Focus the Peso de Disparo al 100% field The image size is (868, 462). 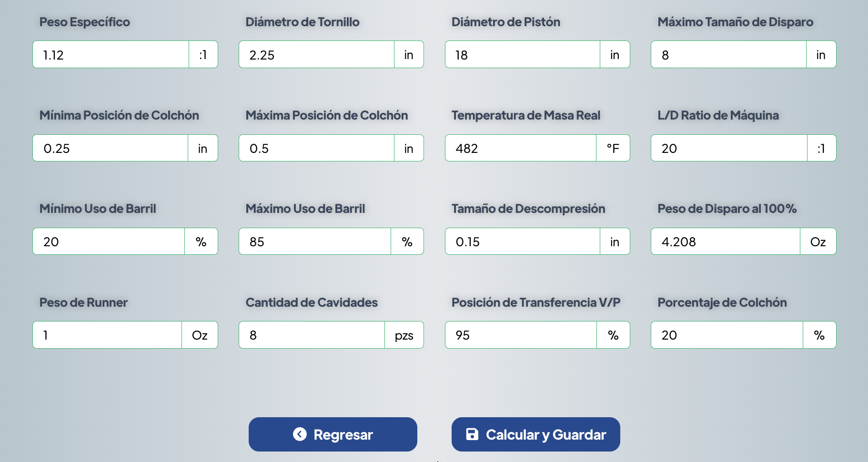click(x=725, y=241)
